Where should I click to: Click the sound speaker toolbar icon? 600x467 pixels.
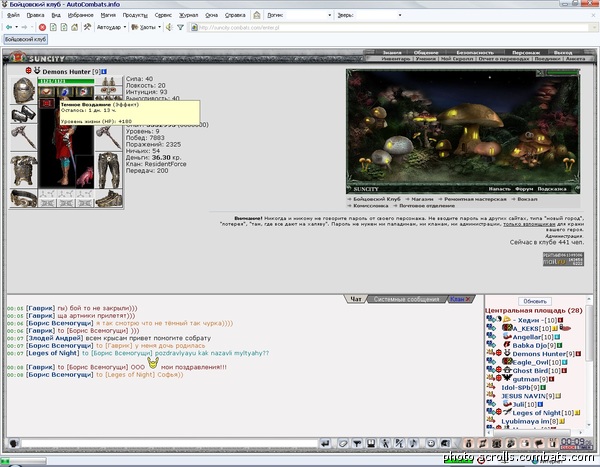pos(169,27)
